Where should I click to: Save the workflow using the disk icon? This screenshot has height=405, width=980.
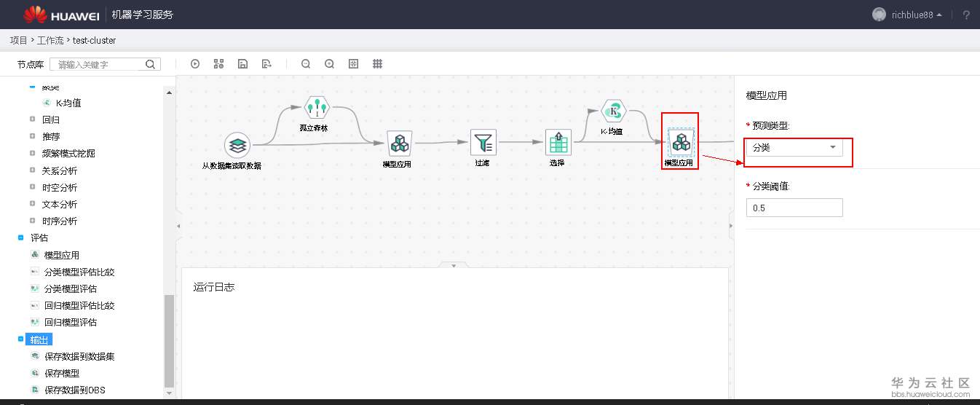tap(242, 64)
